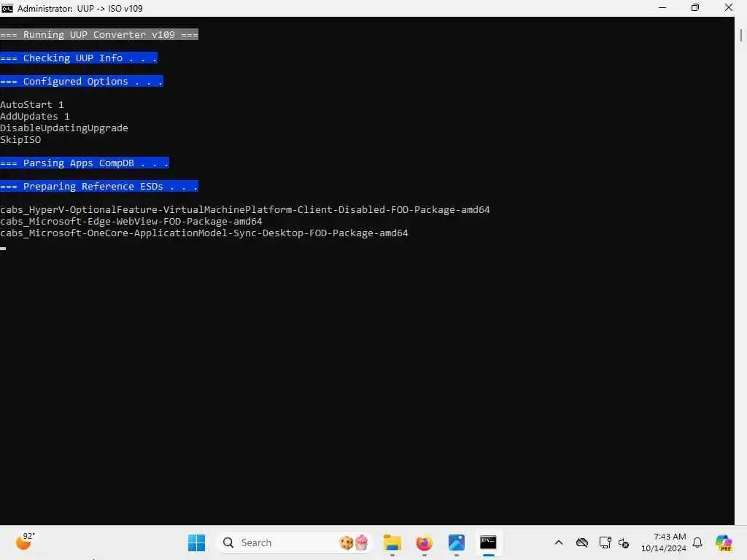Click the 'Parsing Apps CompDB' line
The width and height of the screenshot is (747, 560).
(x=85, y=163)
